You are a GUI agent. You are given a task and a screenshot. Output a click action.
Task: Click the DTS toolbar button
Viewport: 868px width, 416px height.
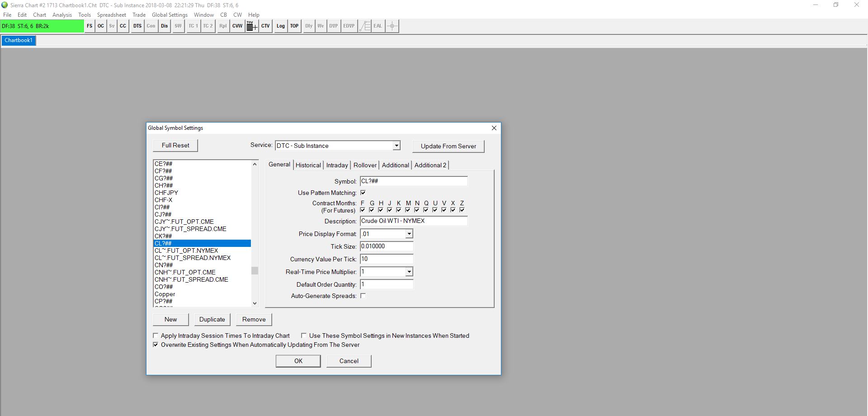[x=137, y=26]
